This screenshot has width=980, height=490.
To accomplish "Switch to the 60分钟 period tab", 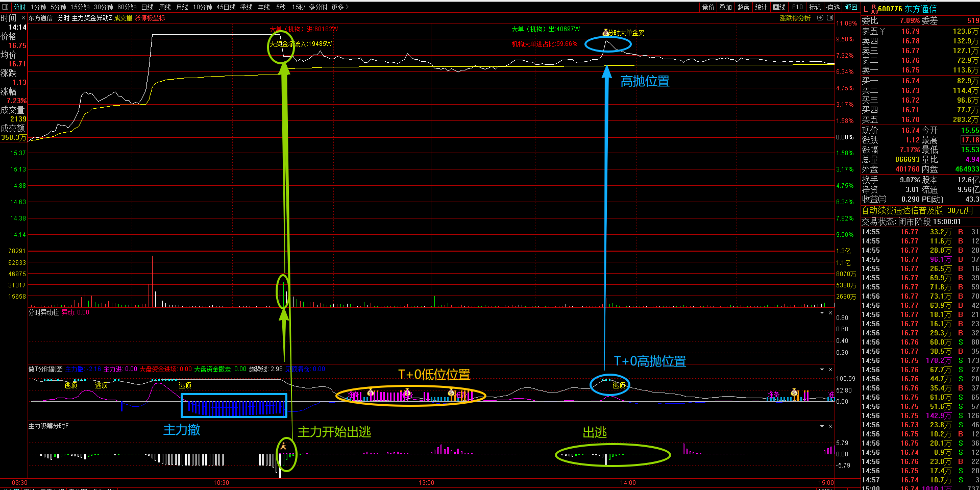I will [x=127, y=7].
